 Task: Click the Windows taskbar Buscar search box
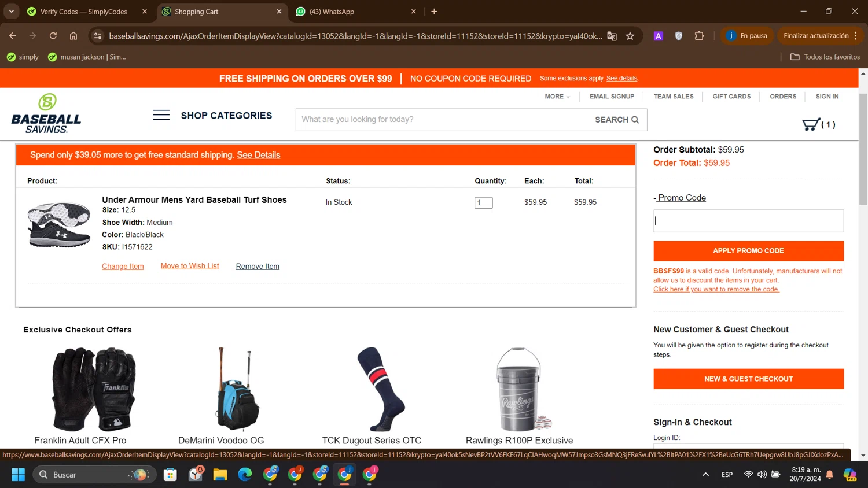(94, 475)
